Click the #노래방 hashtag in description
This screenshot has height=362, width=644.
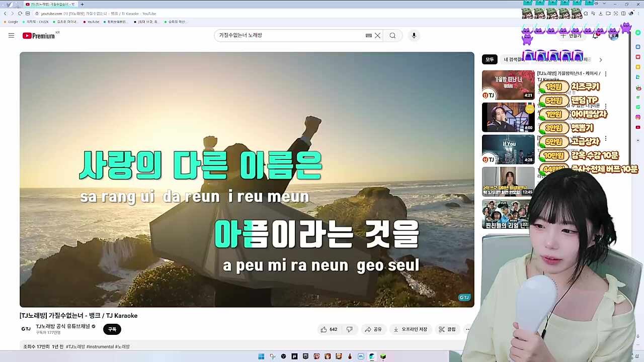122,346
